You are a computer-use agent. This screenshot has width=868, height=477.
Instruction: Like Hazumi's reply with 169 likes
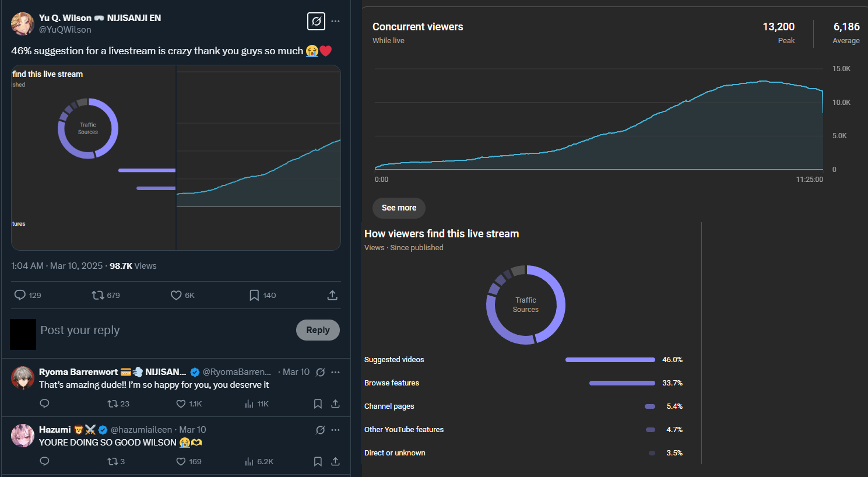[x=181, y=461]
